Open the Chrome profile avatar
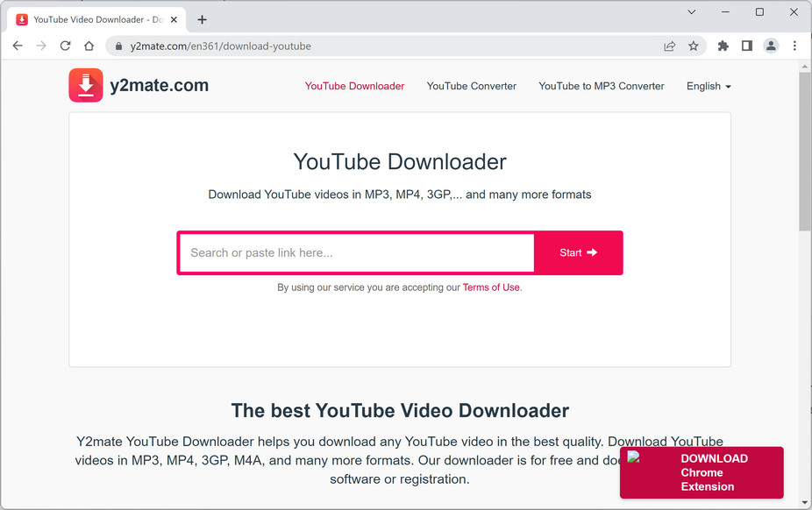Image resolution: width=812 pixels, height=510 pixels. (x=771, y=46)
